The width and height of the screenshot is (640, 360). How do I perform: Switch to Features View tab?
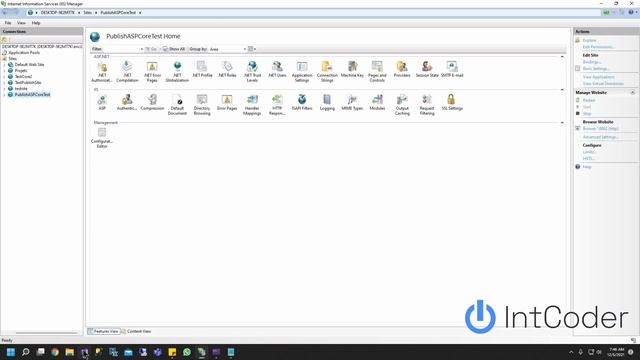pos(103,331)
